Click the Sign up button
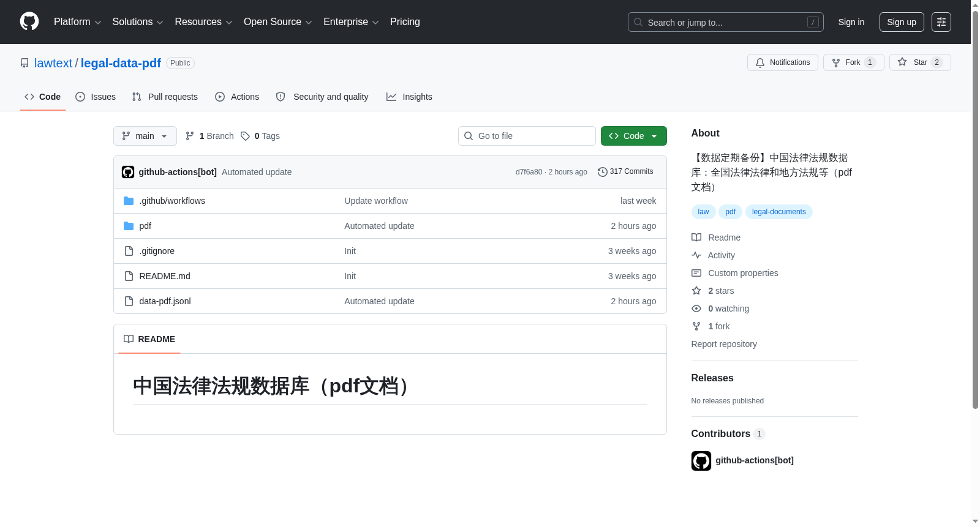 (902, 22)
